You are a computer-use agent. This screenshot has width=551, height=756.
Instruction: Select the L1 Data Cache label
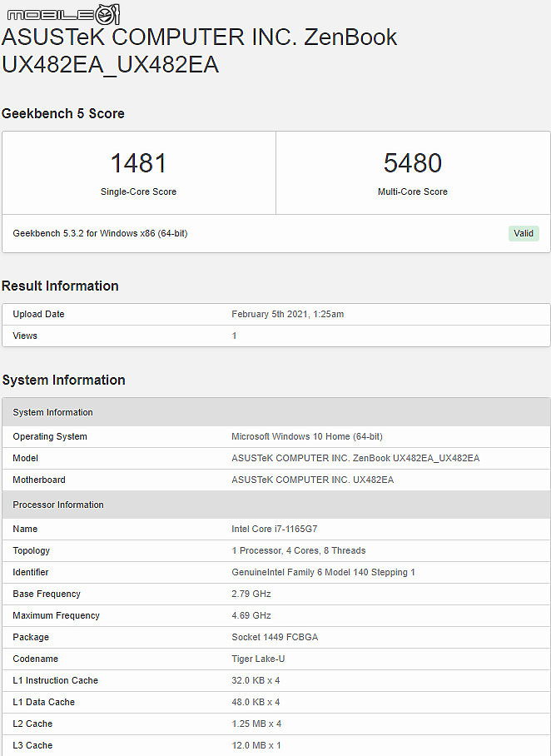click(44, 703)
